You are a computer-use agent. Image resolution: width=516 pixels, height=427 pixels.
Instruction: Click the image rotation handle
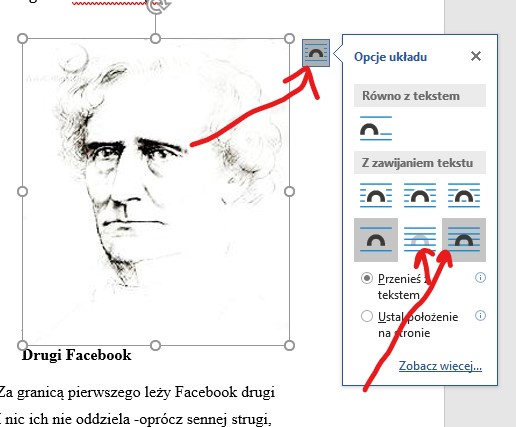pyautogui.click(x=159, y=6)
